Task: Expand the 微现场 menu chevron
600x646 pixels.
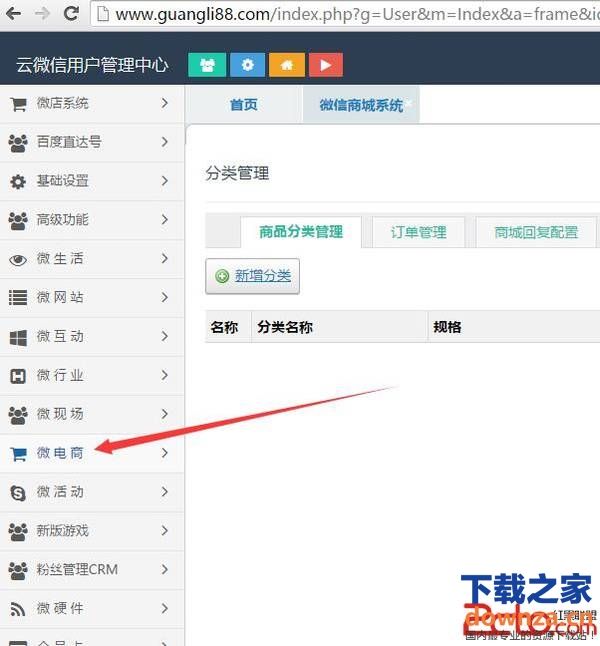Action: pyautogui.click(x=165, y=414)
